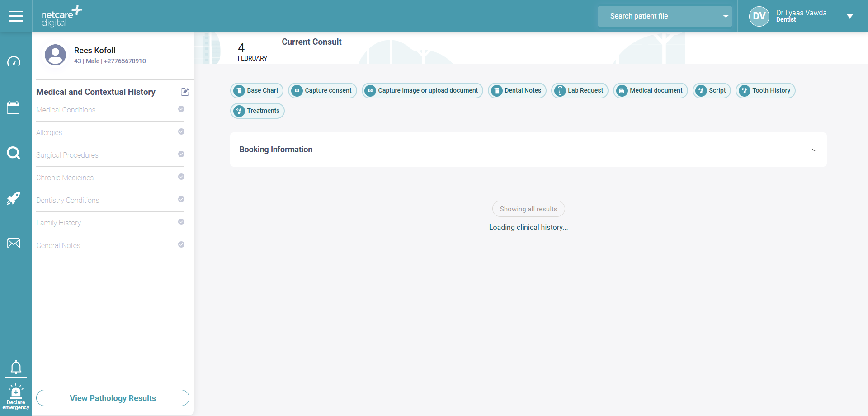Viewport: 868px width, 416px height.
Task: Edit Medical and Contextual History
Action: click(x=184, y=92)
